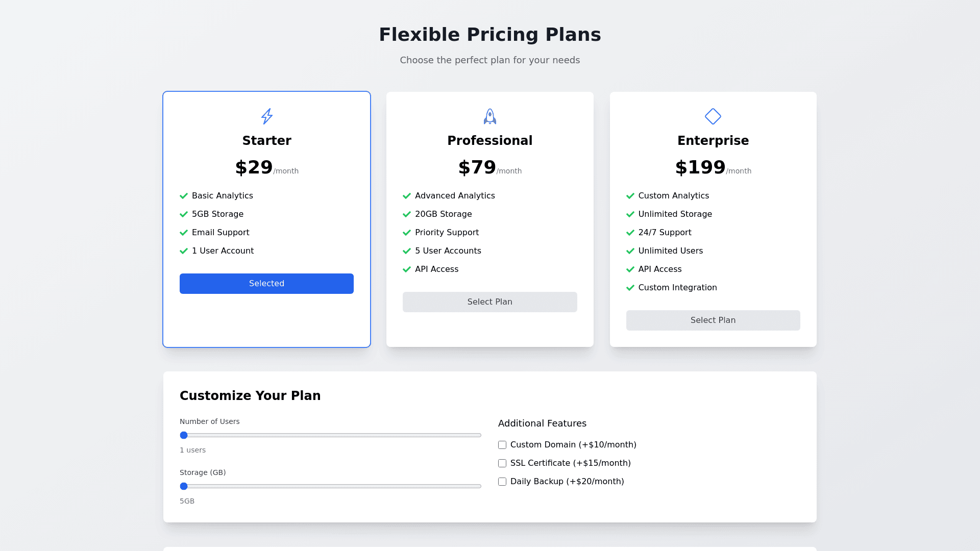Click the Starter plan lightning bolt icon
The width and height of the screenshot is (980, 551).
(266, 116)
